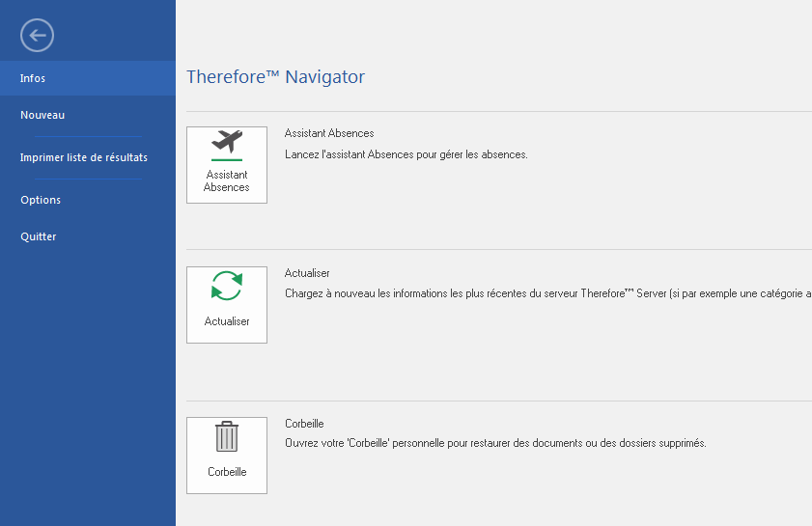Select the Infos menu item
Viewport: 812px width, 526px height.
click(x=33, y=78)
